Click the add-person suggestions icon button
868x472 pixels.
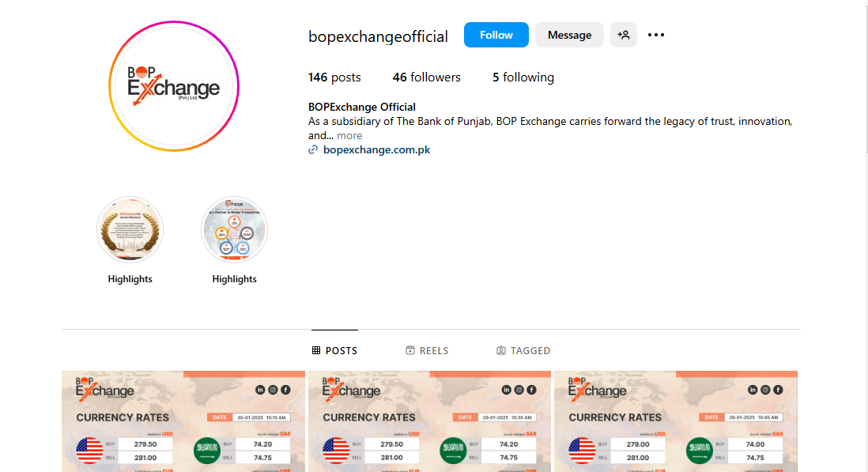click(623, 35)
